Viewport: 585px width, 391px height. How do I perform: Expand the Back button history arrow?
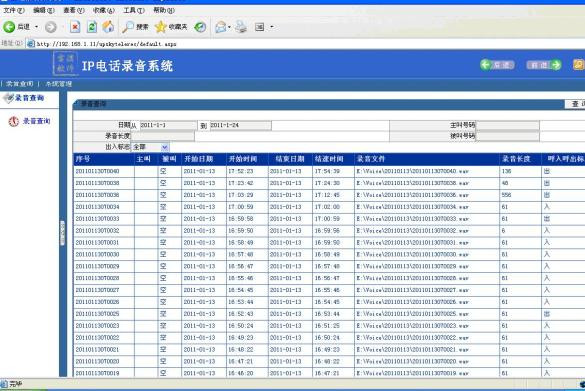[37, 27]
